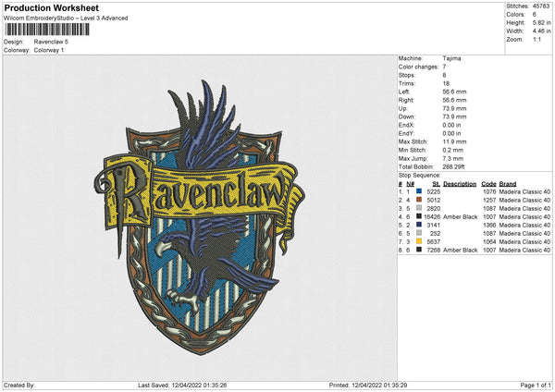Click the blue swatch for stop 1
The width and height of the screenshot is (555, 392).
coord(419,190)
